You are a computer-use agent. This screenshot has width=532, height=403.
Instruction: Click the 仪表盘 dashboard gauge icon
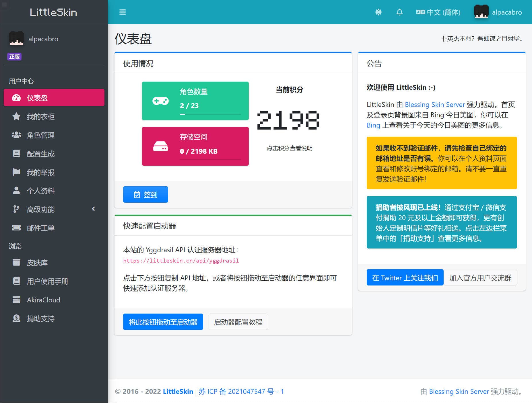[16, 98]
